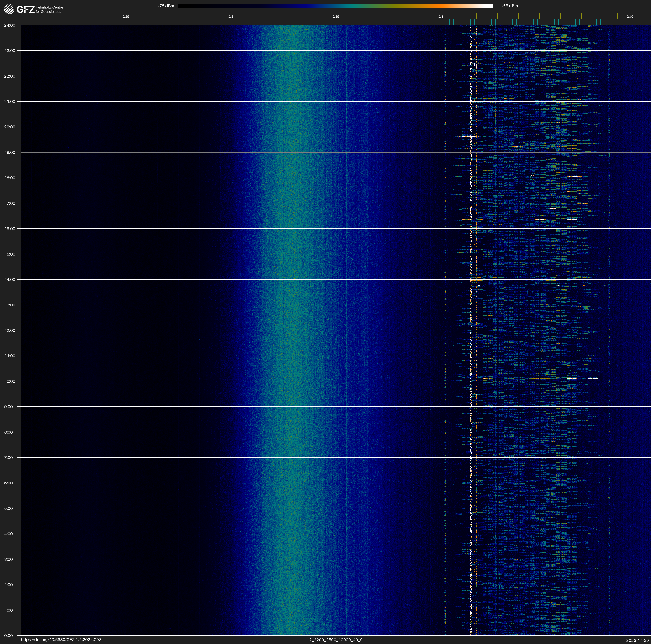The height and width of the screenshot is (644, 651).
Task: Select the 2.3 frequency axis label
Action: tap(231, 17)
